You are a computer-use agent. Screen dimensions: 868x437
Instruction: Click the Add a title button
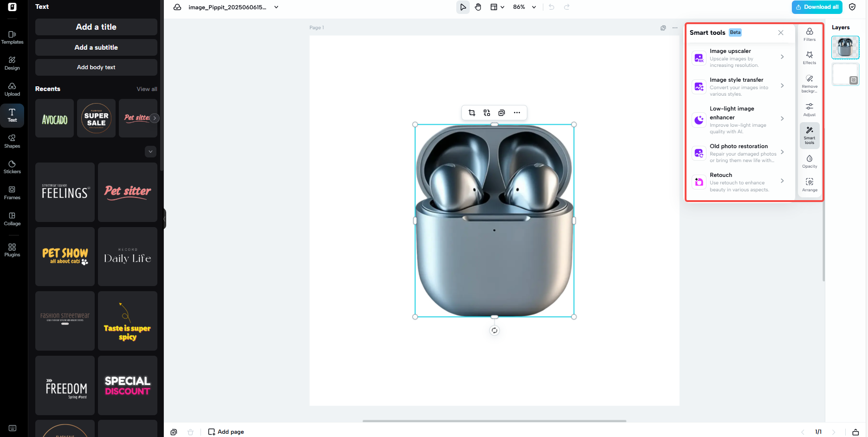96,27
